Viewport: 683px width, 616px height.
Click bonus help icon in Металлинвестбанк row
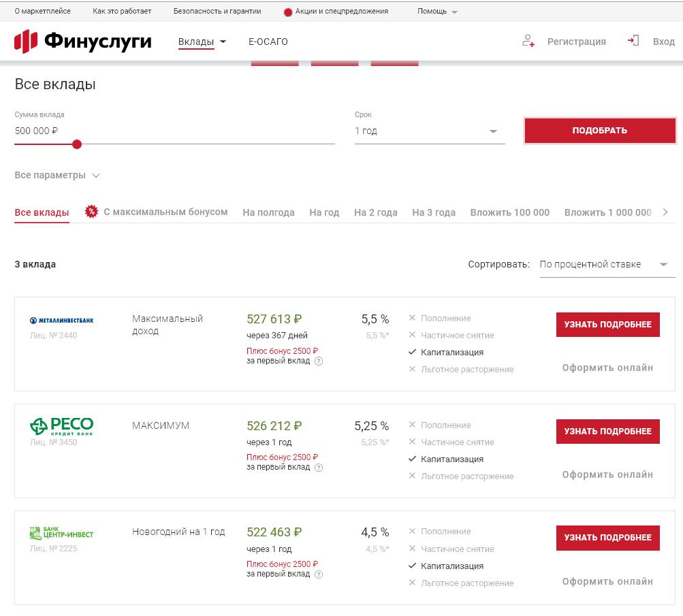pyautogui.click(x=319, y=361)
